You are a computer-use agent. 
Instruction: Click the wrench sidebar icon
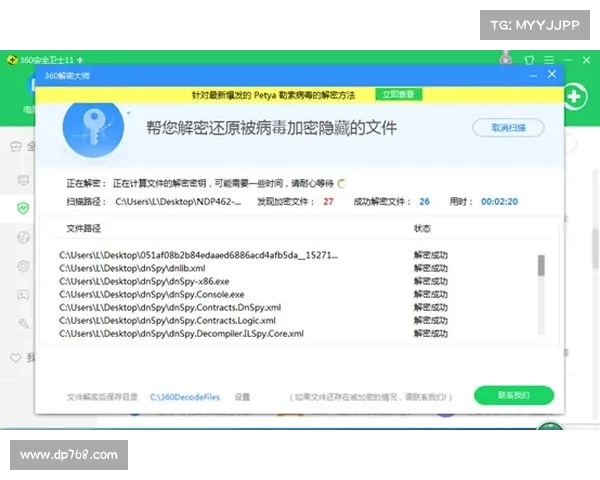pyautogui.click(x=23, y=324)
